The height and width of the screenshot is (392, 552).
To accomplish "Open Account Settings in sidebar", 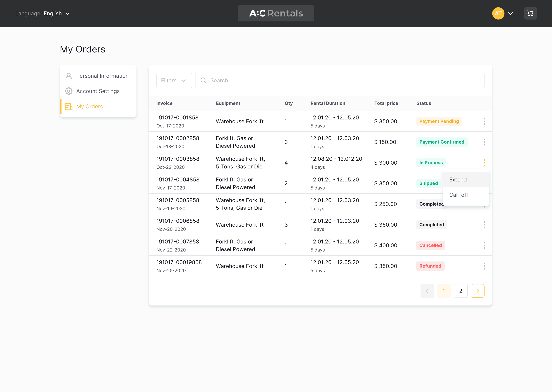I will [x=98, y=91].
